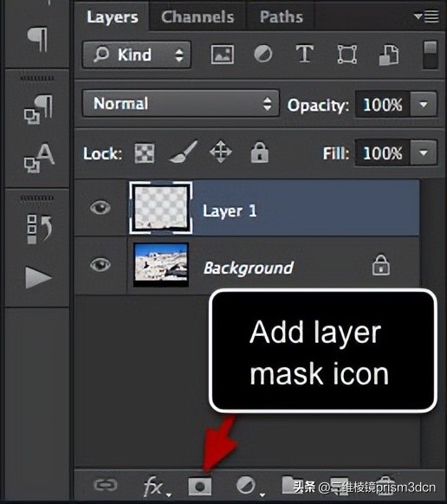Open the Paragraph Styles panel icon
Viewport: 447px width, 504px height.
39,109
